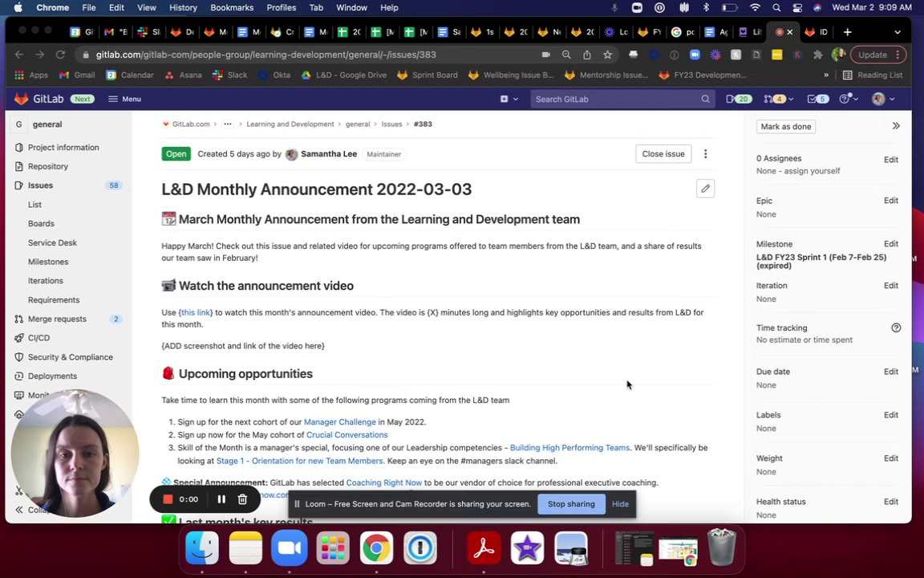Open issues counter showing 20
Image resolution: width=924 pixels, height=578 pixels.
tap(739, 99)
